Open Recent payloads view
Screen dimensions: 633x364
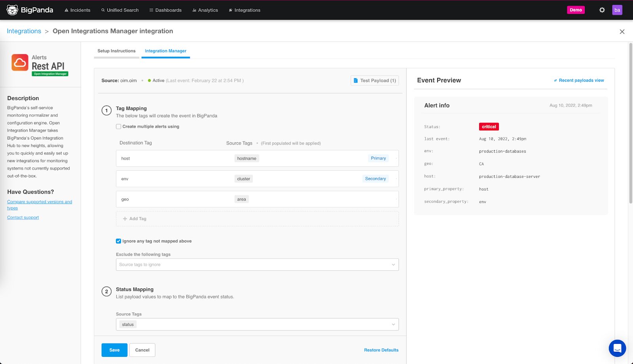(x=579, y=81)
